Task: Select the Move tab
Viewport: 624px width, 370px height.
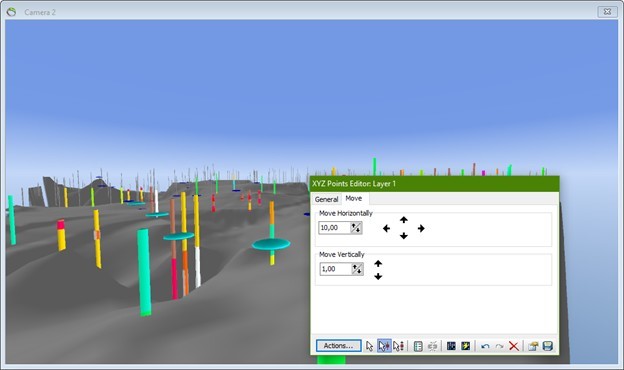Action: click(354, 198)
